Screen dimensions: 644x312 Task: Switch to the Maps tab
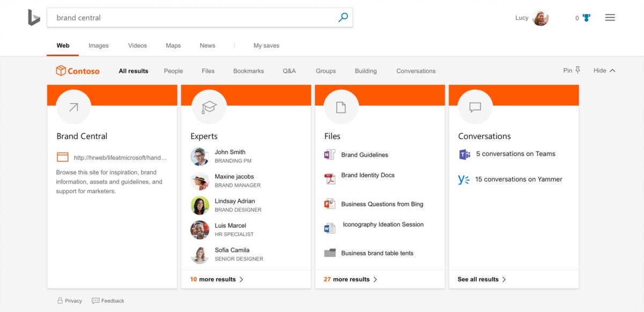(173, 46)
